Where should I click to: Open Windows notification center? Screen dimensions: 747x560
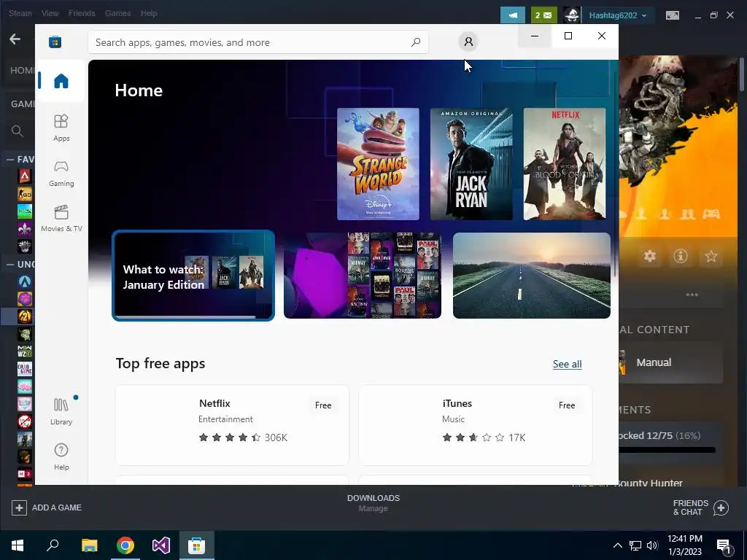pyautogui.click(x=724, y=545)
